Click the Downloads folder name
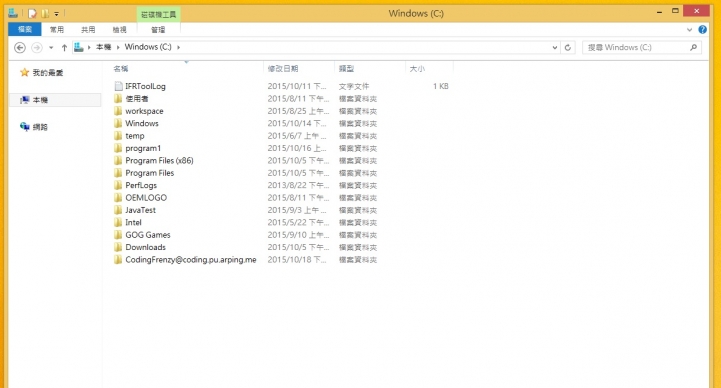721x388 pixels. tap(145, 247)
